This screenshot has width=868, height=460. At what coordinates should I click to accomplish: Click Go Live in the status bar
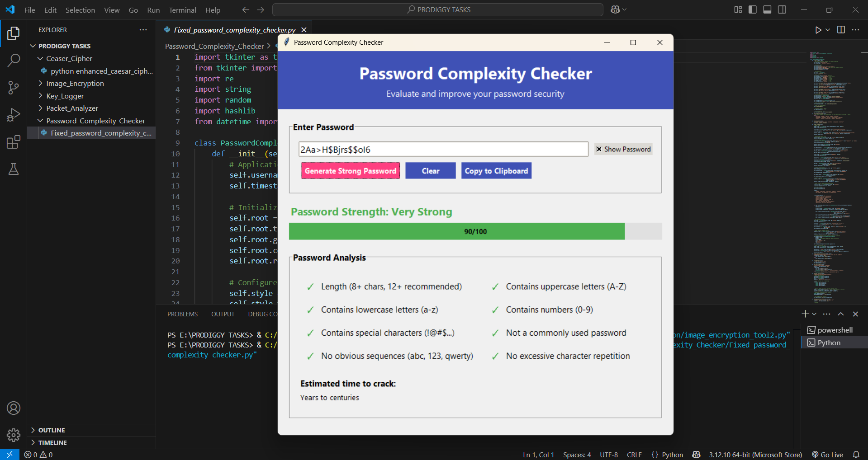[x=827, y=455]
